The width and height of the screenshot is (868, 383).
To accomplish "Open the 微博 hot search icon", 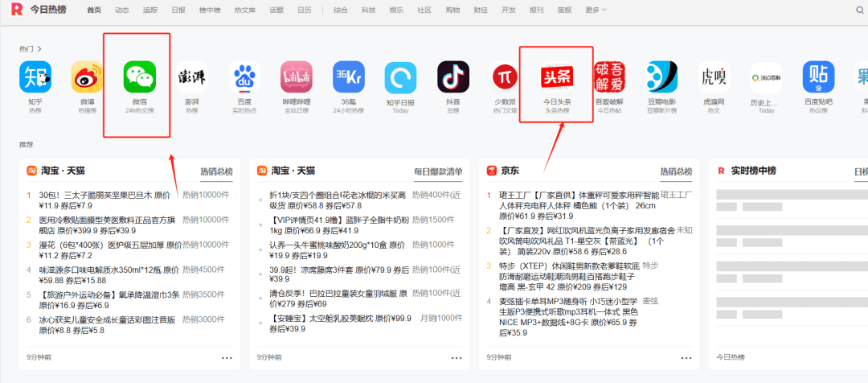I will [x=87, y=76].
